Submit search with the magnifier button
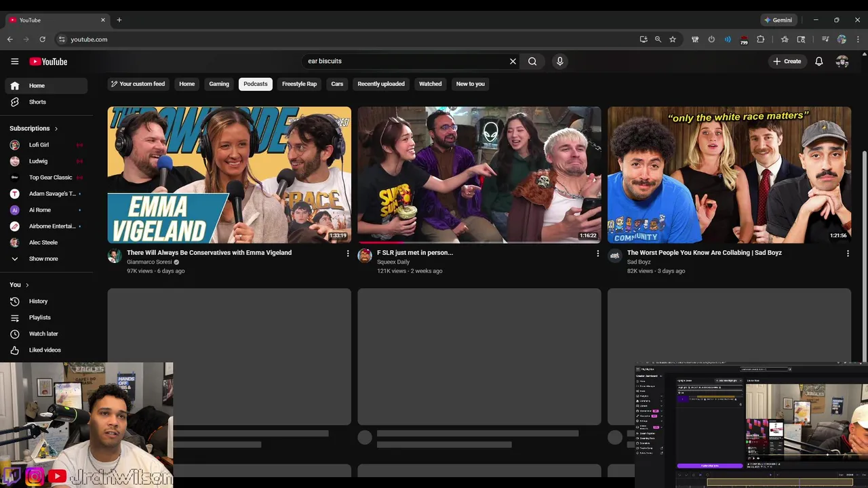Screen dimensions: 868x488 pos(532,61)
